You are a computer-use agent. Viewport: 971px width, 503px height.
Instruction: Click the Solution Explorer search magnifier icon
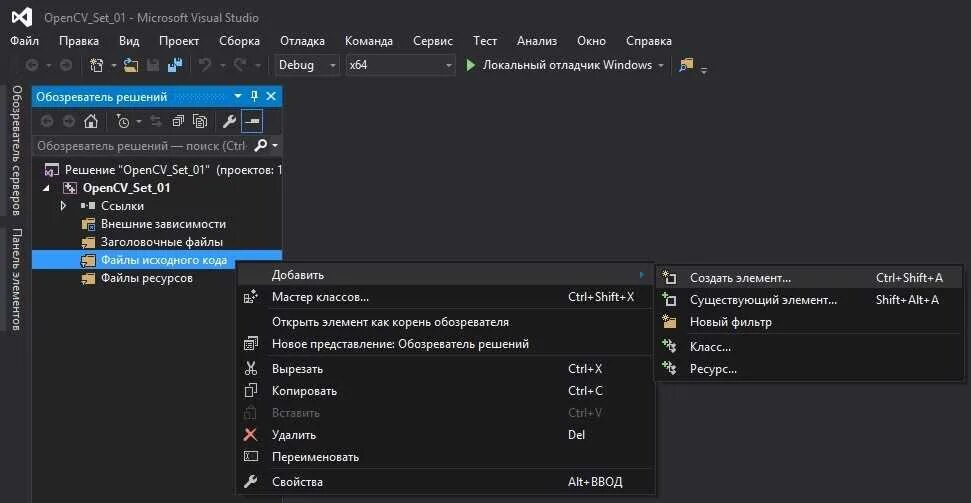(261, 146)
